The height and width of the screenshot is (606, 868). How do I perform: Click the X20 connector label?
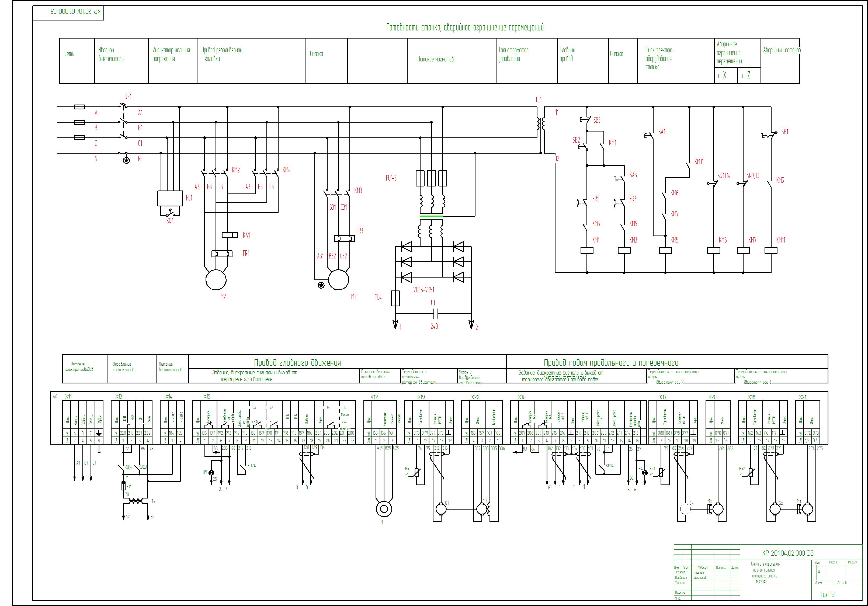coord(712,397)
